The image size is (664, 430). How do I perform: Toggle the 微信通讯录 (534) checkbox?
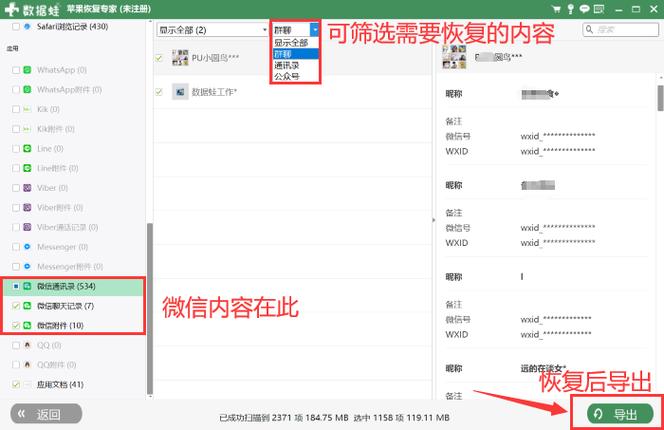pyautogui.click(x=16, y=286)
